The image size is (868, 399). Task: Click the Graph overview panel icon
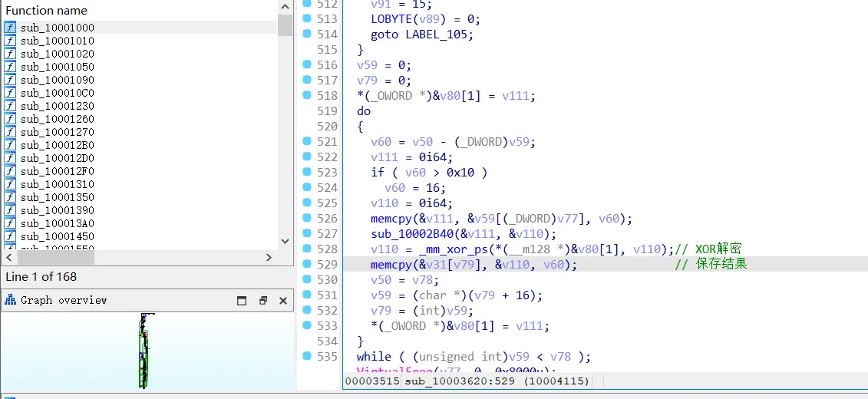tap(12, 301)
